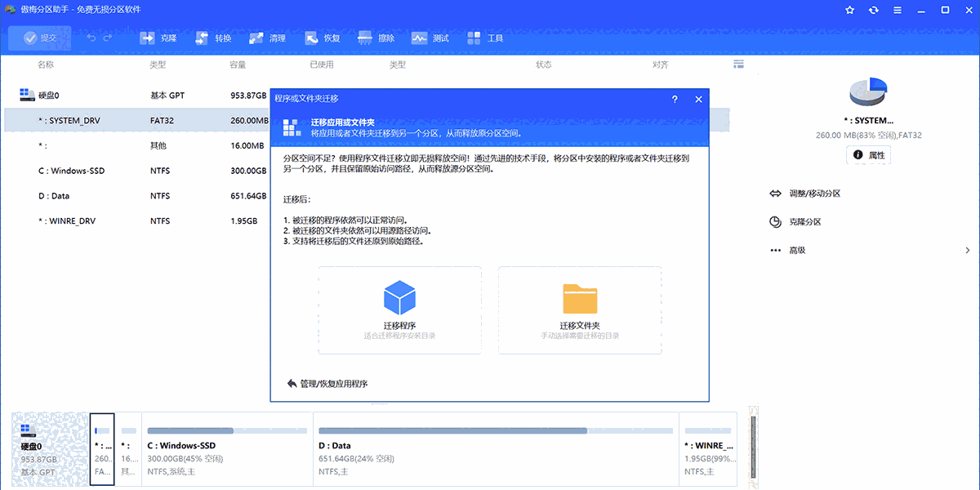Click the undo arrow below 提交
The width and height of the screenshot is (980, 490).
(90, 37)
